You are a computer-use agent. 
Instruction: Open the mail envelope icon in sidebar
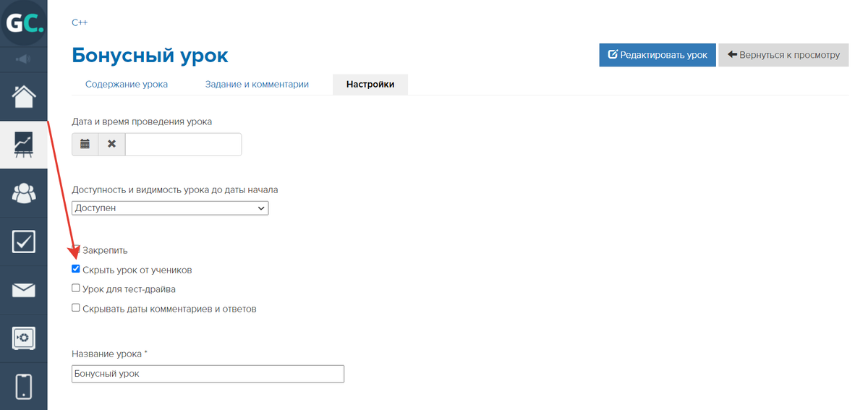click(24, 290)
